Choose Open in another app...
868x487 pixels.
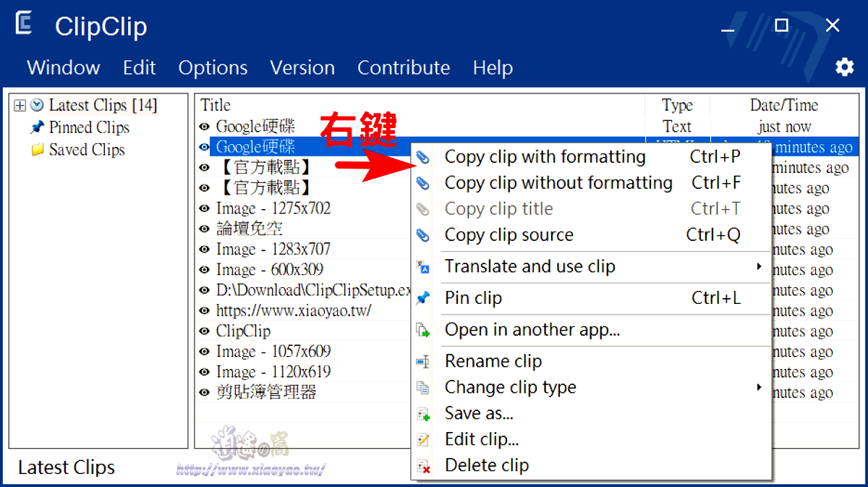tap(590, 330)
